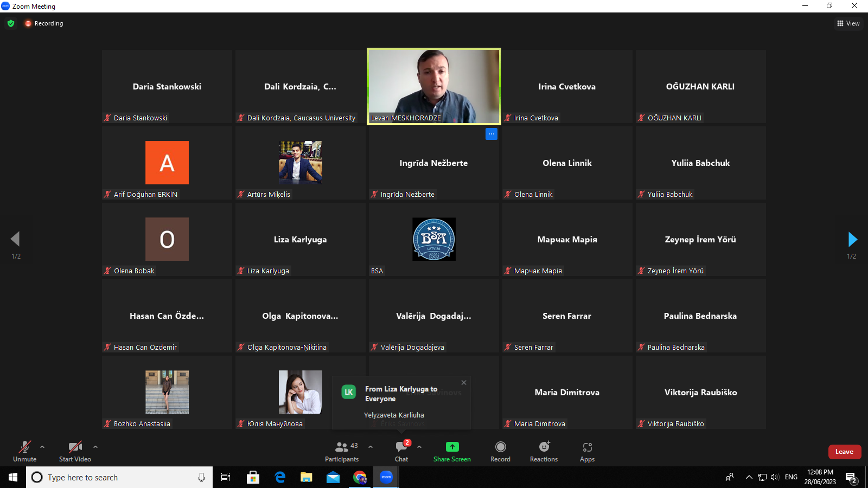The height and width of the screenshot is (488, 868).
Task: Select Юлія Мануйлова photo tile
Action: (x=301, y=392)
